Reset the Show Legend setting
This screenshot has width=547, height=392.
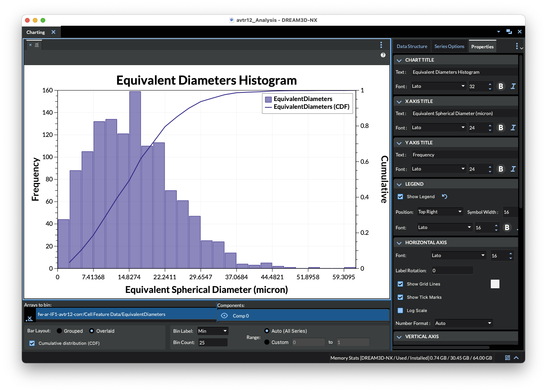444,197
